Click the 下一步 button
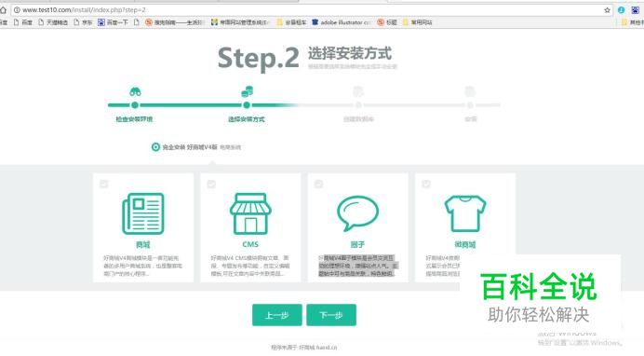 tap(331, 315)
